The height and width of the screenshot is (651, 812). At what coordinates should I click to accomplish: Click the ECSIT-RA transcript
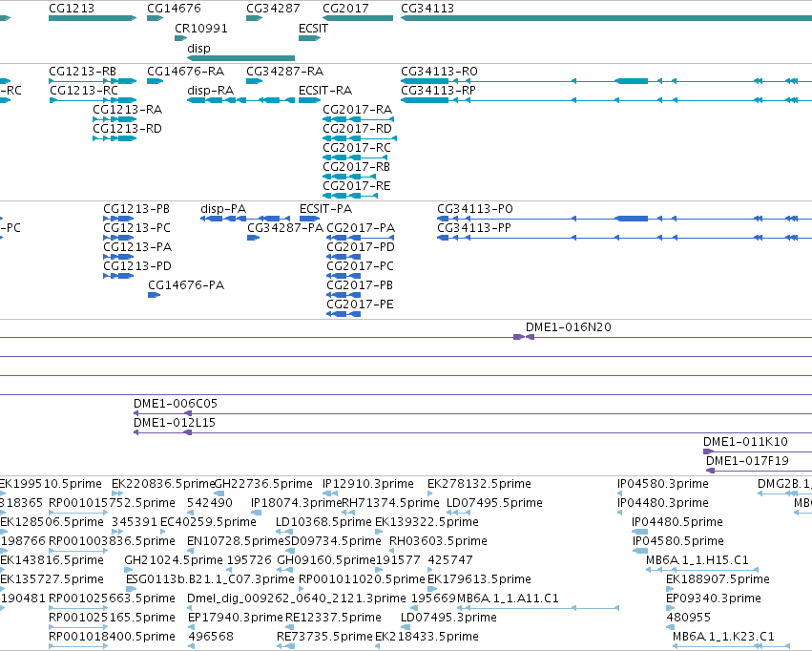pyautogui.click(x=310, y=100)
